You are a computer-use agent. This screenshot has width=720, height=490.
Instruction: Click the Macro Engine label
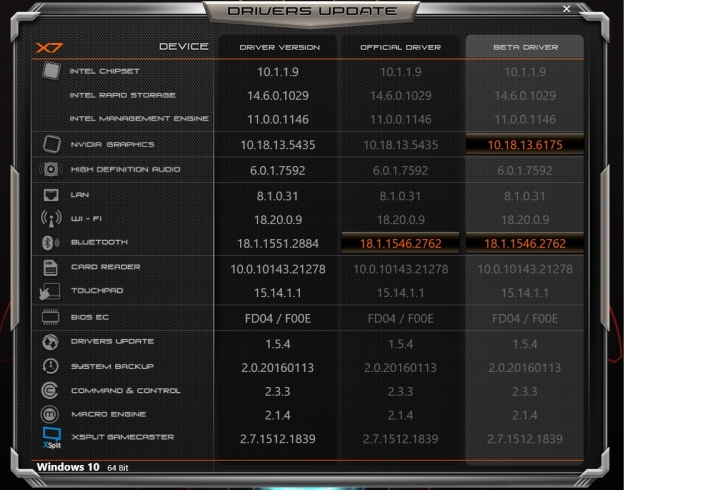pos(108,414)
